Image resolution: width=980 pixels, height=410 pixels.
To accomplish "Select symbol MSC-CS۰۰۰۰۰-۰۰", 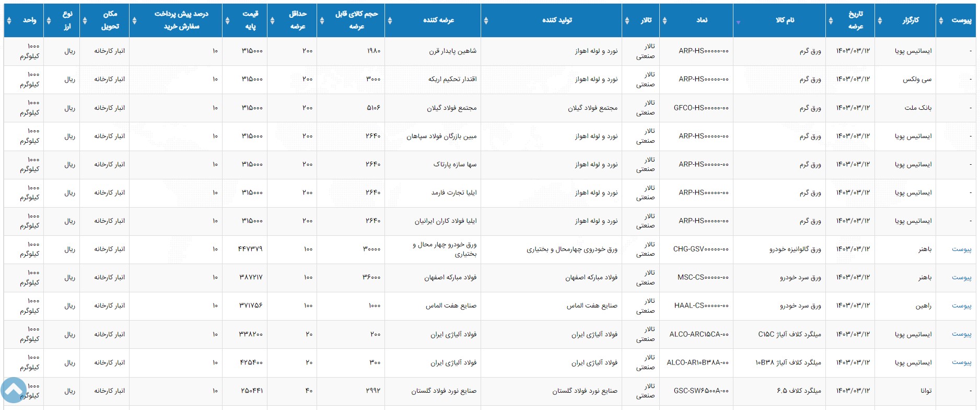I will click(x=703, y=277).
